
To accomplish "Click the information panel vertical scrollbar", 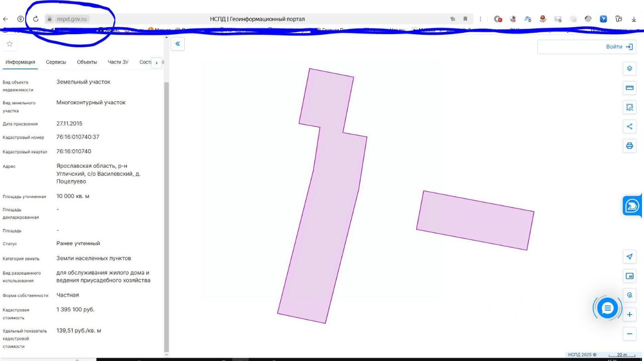I will tap(167, 216).
